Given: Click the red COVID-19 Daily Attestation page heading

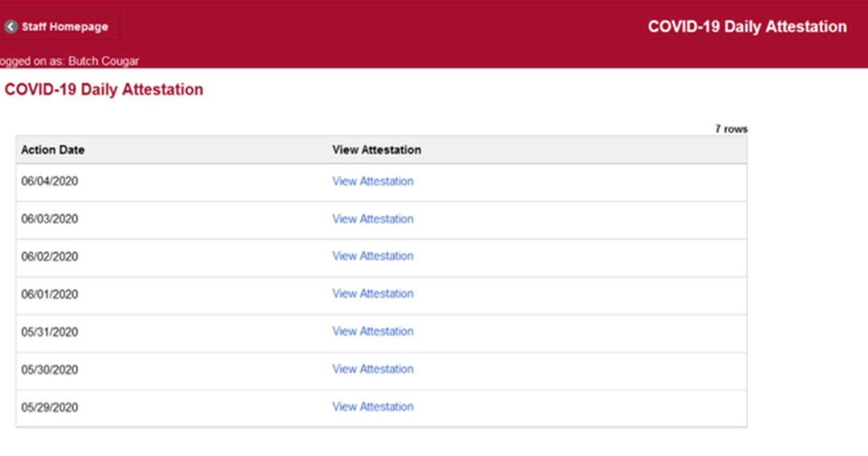Looking at the screenshot, I should point(104,90).
